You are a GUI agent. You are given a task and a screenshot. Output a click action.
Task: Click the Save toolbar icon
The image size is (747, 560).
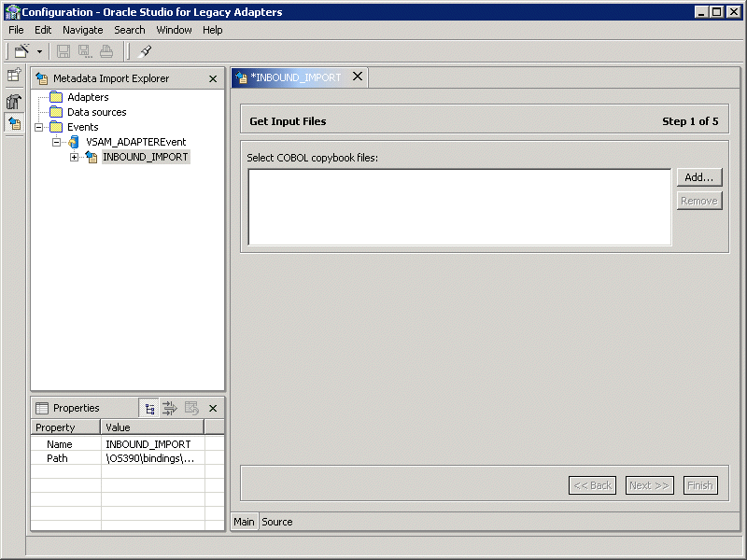[63, 51]
